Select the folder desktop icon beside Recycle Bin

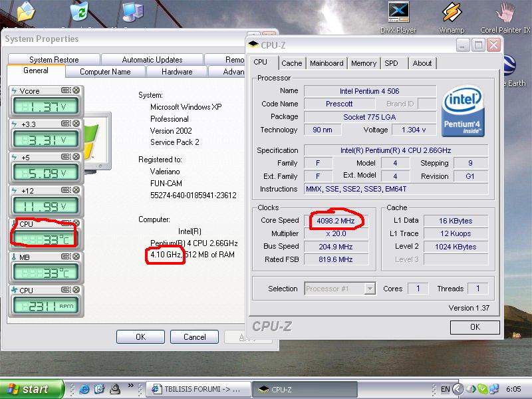pyautogui.click(x=26, y=12)
